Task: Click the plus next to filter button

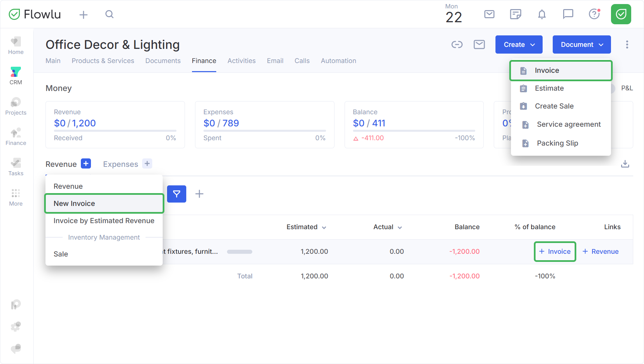Action: point(199,194)
